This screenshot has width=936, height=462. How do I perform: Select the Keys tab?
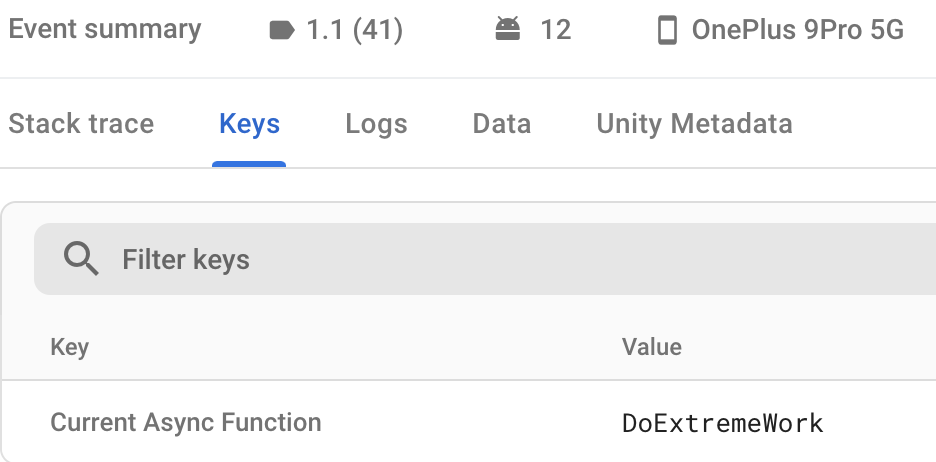coord(249,124)
